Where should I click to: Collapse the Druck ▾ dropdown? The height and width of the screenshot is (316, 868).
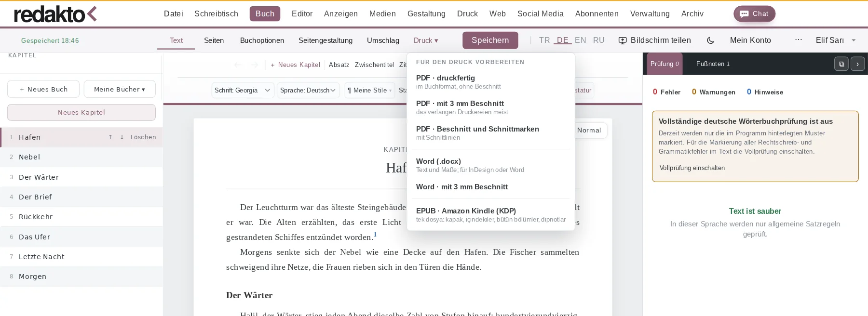coord(426,40)
